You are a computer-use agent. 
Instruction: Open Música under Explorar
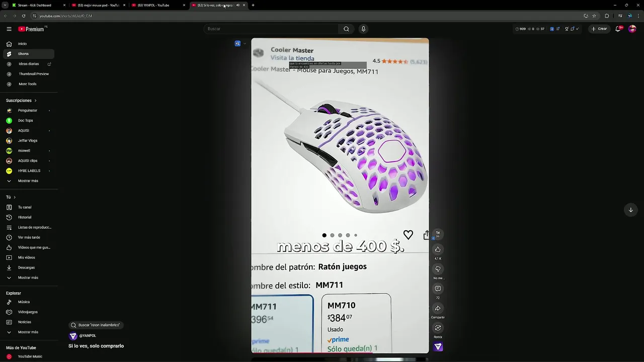(29, 302)
